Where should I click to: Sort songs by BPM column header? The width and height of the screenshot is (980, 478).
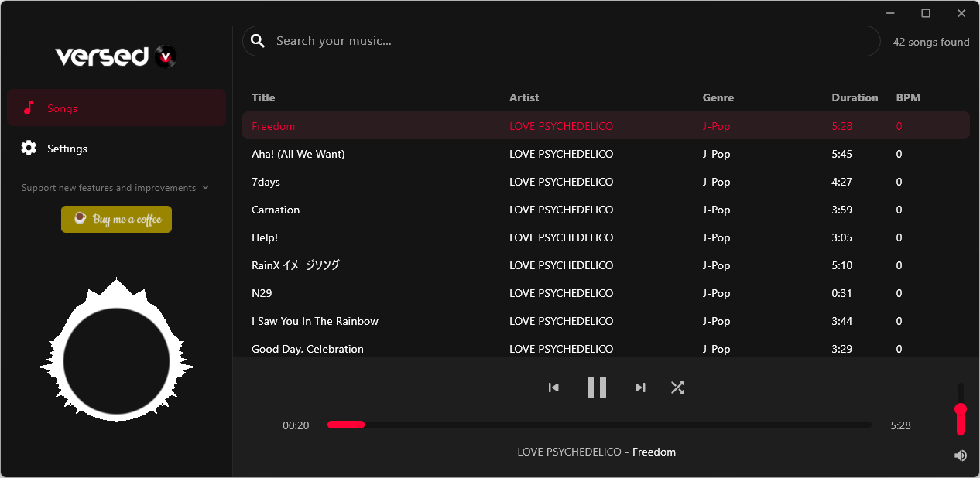coord(909,97)
